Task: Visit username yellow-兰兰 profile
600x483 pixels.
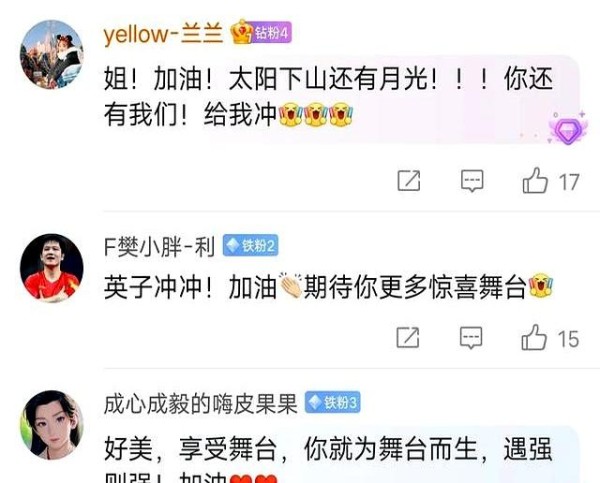Action: tap(163, 34)
